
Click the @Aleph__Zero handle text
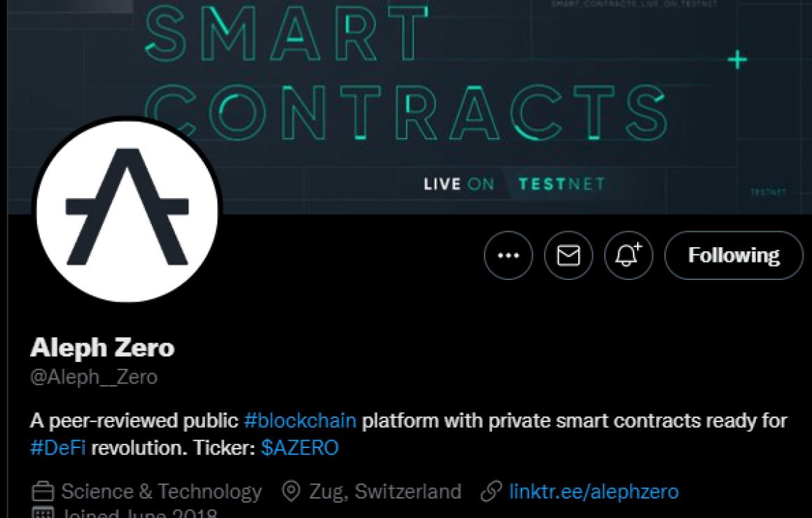[94, 377]
